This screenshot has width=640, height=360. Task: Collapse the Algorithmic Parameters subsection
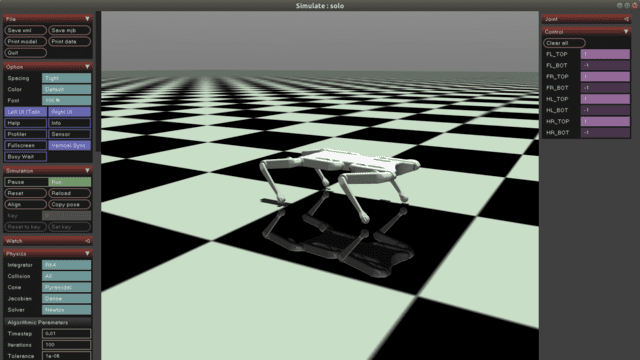(48, 322)
